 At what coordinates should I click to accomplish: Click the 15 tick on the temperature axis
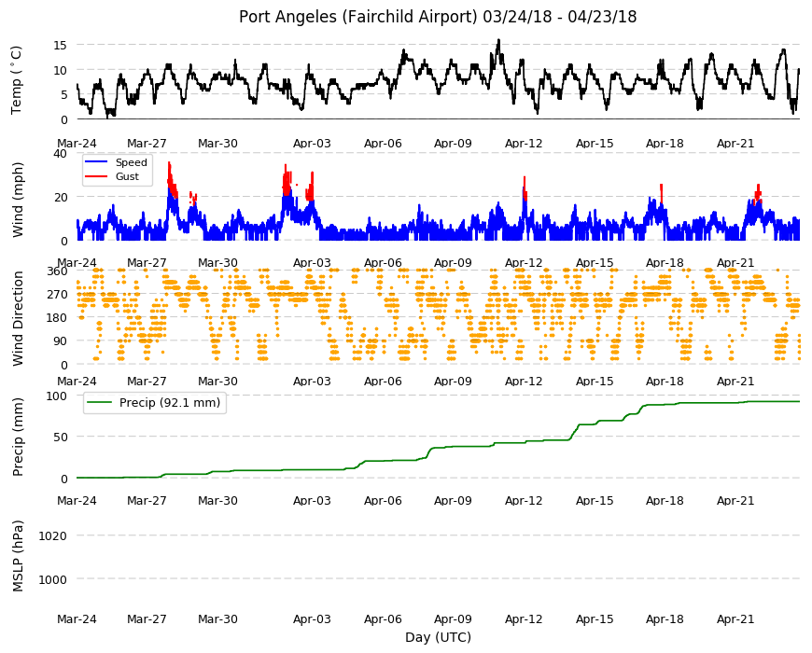pyautogui.click(x=60, y=46)
